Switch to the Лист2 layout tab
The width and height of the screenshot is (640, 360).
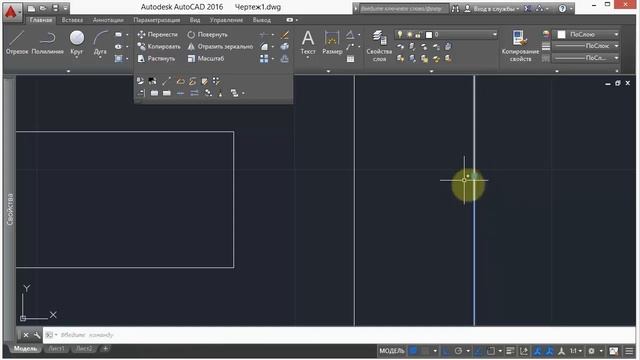pyautogui.click(x=84, y=349)
